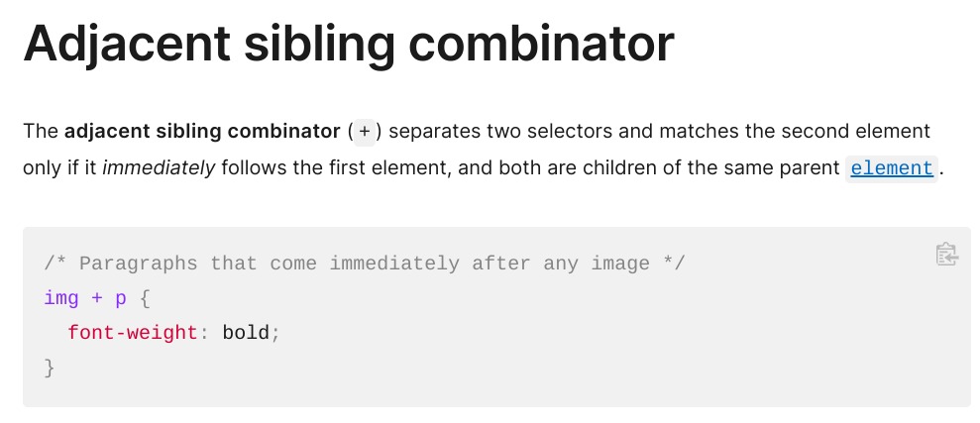Screen dimensions: 980x423
Task: Click the 'p' selector in code
Action: coord(121,299)
